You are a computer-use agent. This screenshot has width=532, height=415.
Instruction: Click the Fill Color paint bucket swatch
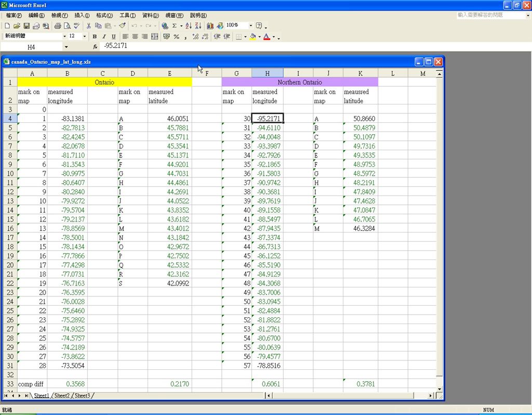pyautogui.click(x=253, y=36)
